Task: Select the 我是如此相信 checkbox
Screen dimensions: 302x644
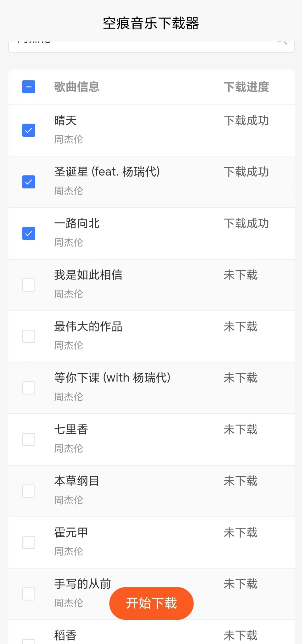Action: (x=29, y=285)
